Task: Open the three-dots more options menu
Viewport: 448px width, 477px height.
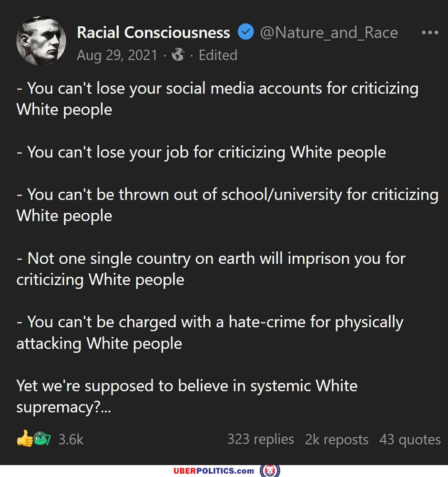Action: click(x=430, y=32)
